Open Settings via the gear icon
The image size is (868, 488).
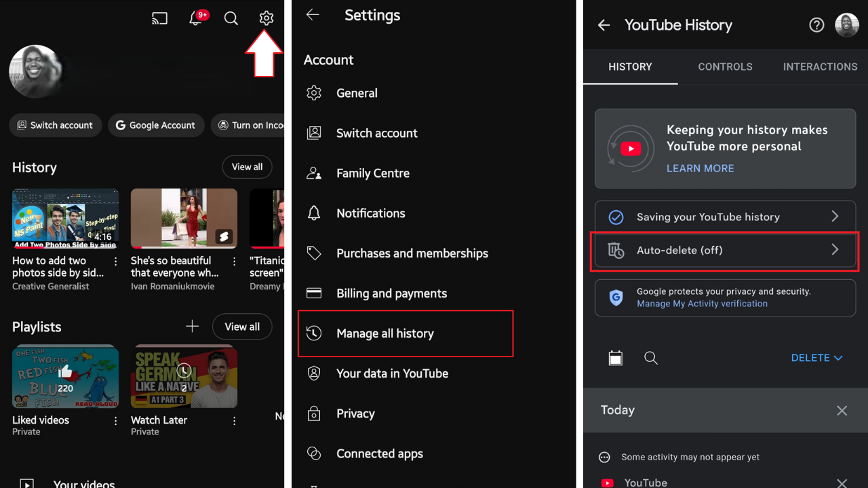[266, 18]
